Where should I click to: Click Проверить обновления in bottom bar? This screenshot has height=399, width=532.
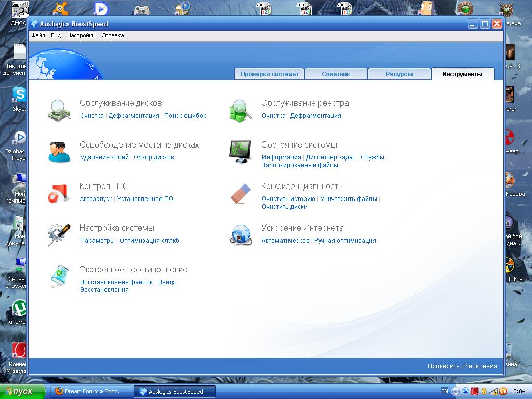point(462,366)
